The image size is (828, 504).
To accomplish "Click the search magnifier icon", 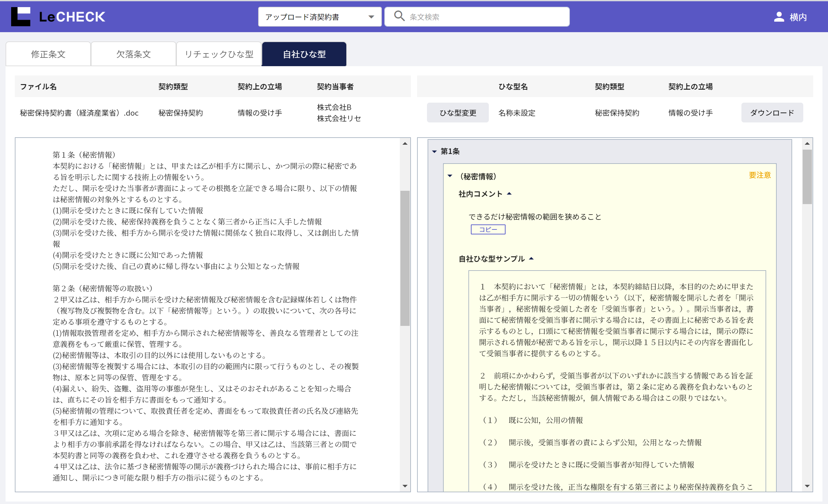I will point(399,16).
